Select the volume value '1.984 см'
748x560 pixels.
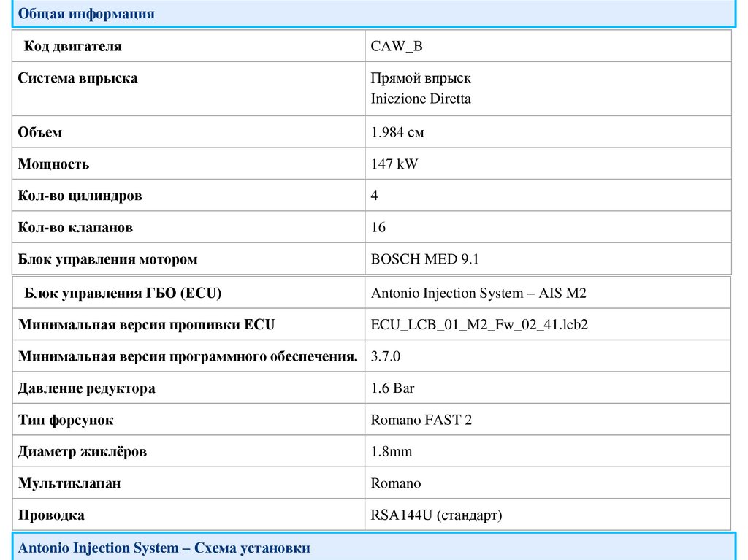[397, 132]
